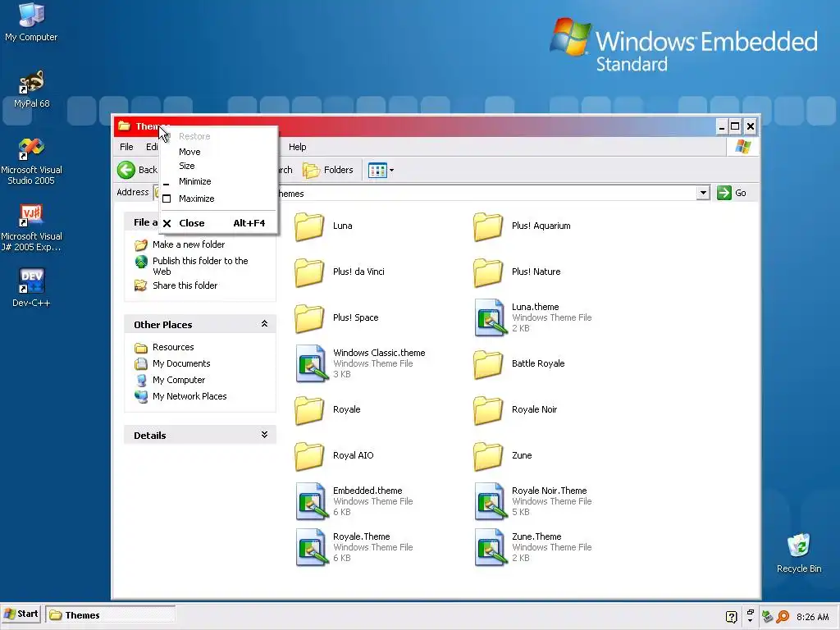840x630 pixels.
Task: Select the Embedded.theme file icon
Action: [x=311, y=501]
